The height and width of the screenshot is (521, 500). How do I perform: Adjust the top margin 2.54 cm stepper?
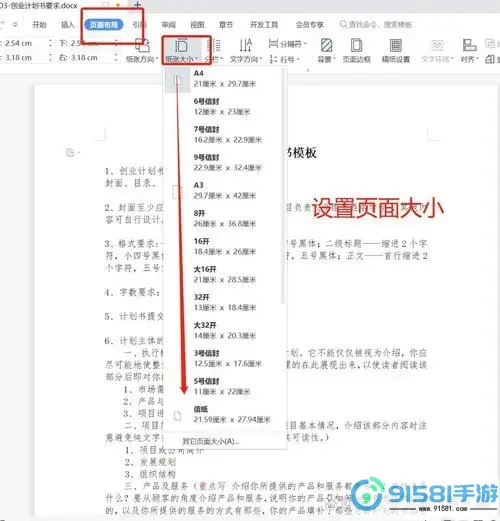tap(50, 43)
